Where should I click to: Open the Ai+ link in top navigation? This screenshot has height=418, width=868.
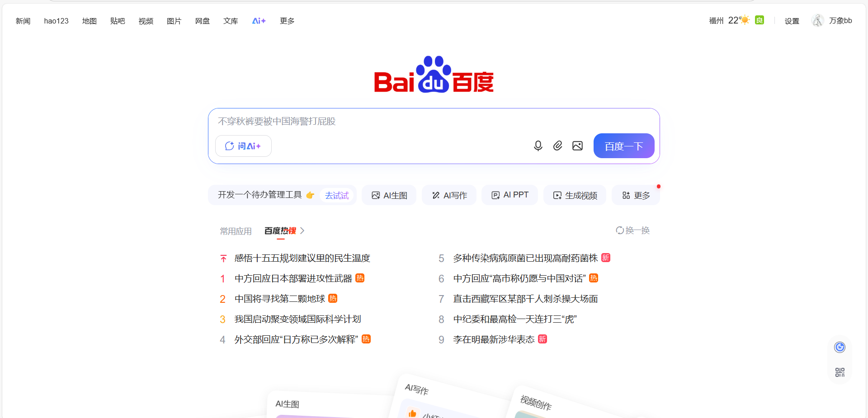(259, 21)
